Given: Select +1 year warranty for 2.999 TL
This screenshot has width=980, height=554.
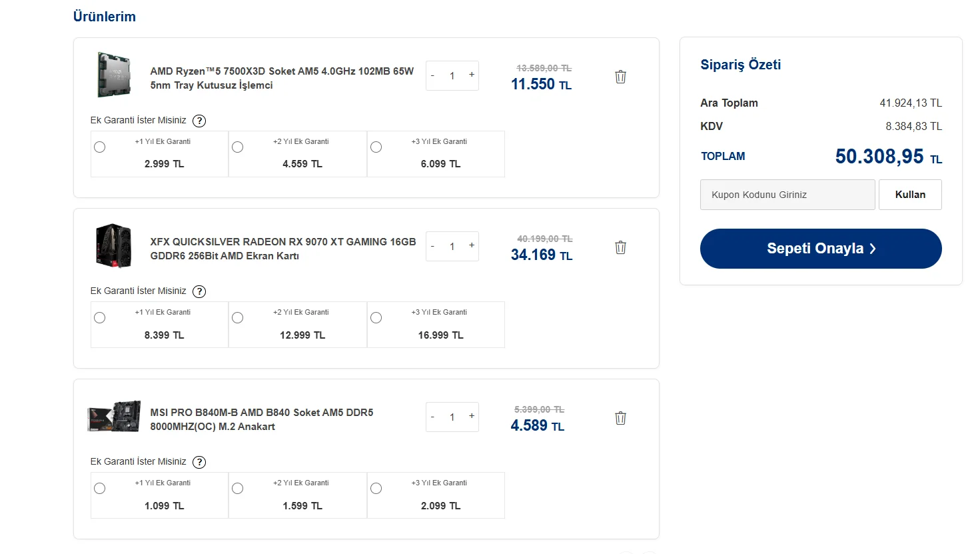Looking at the screenshot, I should pyautogui.click(x=100, y=147).
